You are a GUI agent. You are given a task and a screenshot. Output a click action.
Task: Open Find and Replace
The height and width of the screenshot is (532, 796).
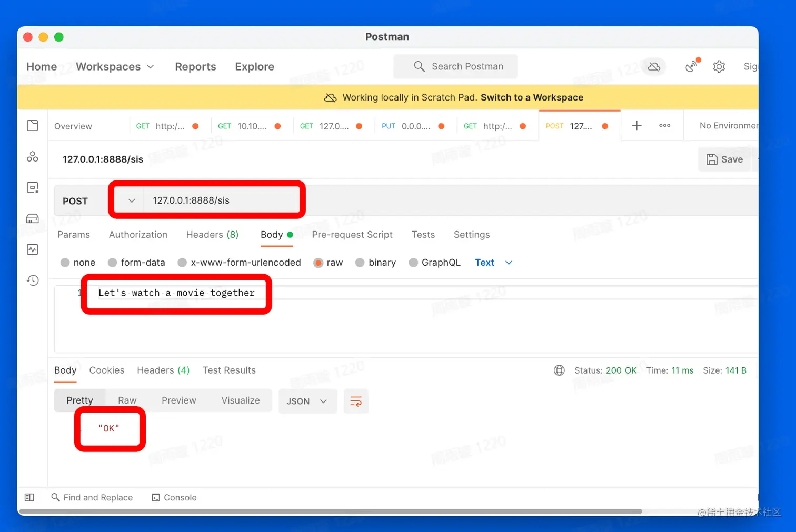tap(92, 497)
